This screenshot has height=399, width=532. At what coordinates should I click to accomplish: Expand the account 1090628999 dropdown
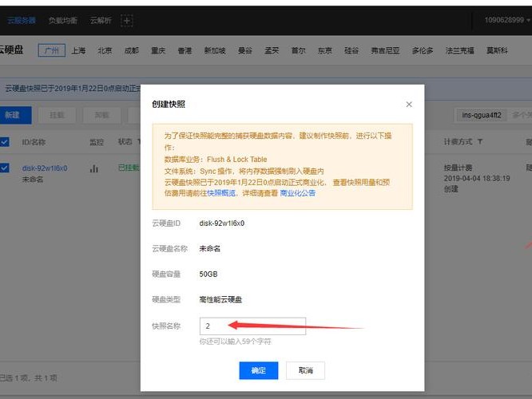[x=507, y=20]
